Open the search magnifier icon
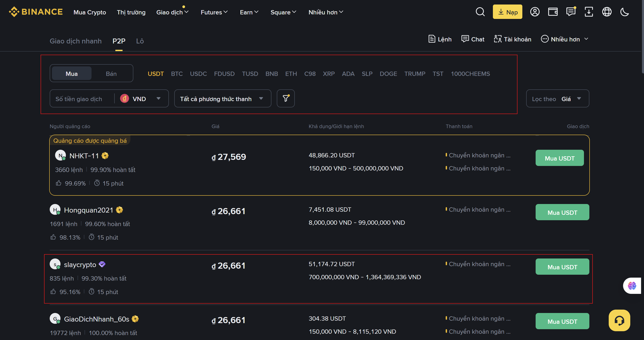This screenshot has width=644, height=340. pyautogui.click(x=480, y=12)
